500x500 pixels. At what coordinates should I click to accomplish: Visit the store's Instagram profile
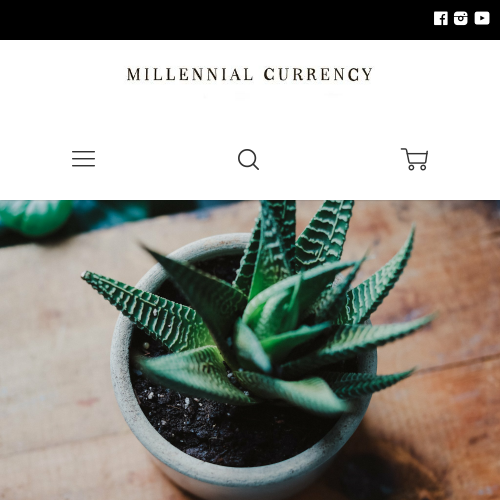coord(460,18)
